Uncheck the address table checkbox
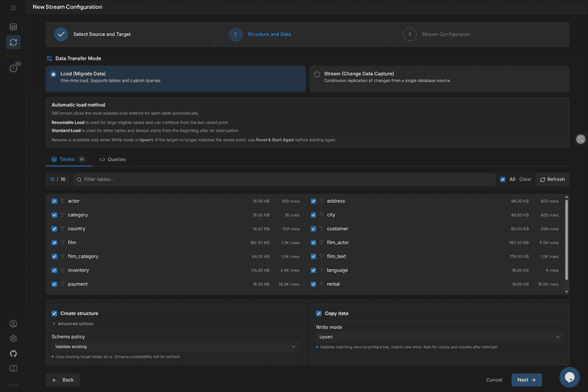The width and height of the screenshot is (588, 392). [313, 201]
